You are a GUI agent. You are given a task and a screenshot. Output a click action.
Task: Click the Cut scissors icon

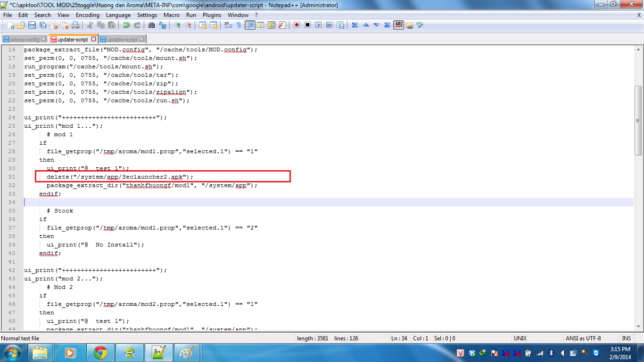[90, 25]
